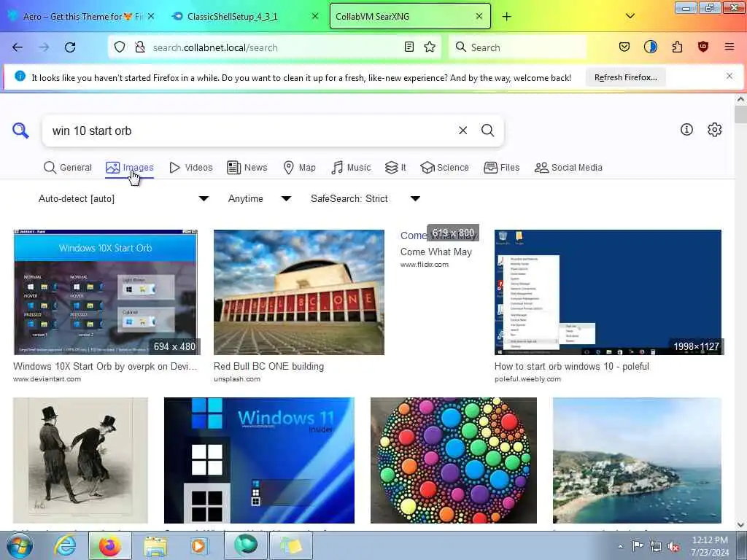Click the poleful.weebly.com source text
Image resolution: width=747 pixels, height=560 pixels.
click(x=527, y=379)
